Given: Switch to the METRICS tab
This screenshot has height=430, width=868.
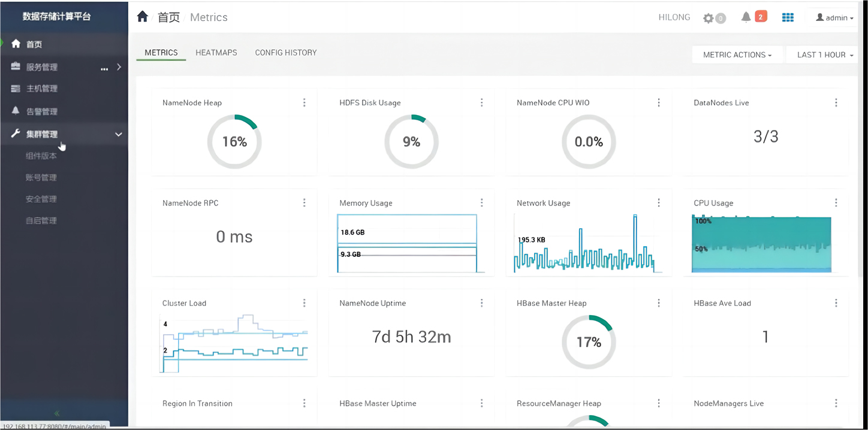Looking at the screenshot, I should click(x=161, y=53).
